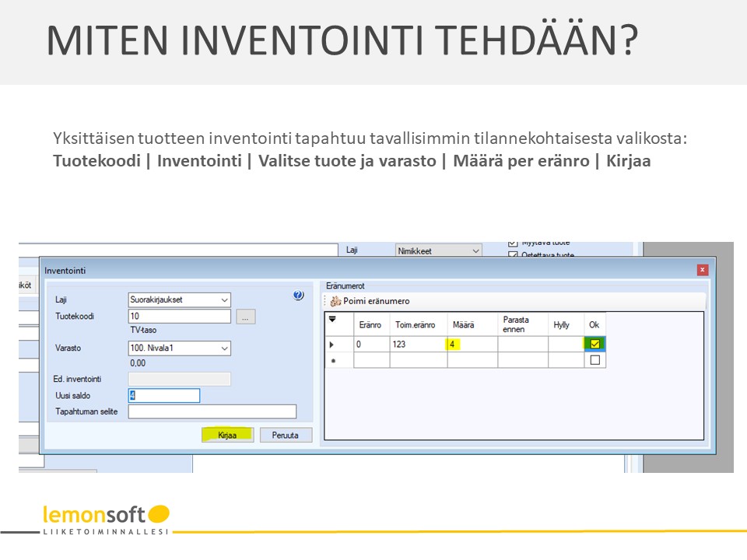Click the toolbar grip dots left of Poimi eränumero
This screenshot has width=747, height=560.
pyautogui.click(x=324, y=301)
